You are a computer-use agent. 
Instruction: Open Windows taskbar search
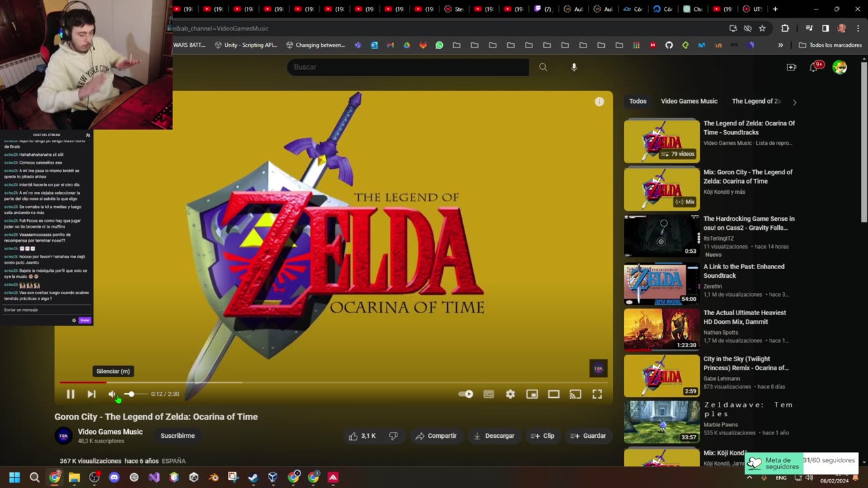tap(35, 477)
